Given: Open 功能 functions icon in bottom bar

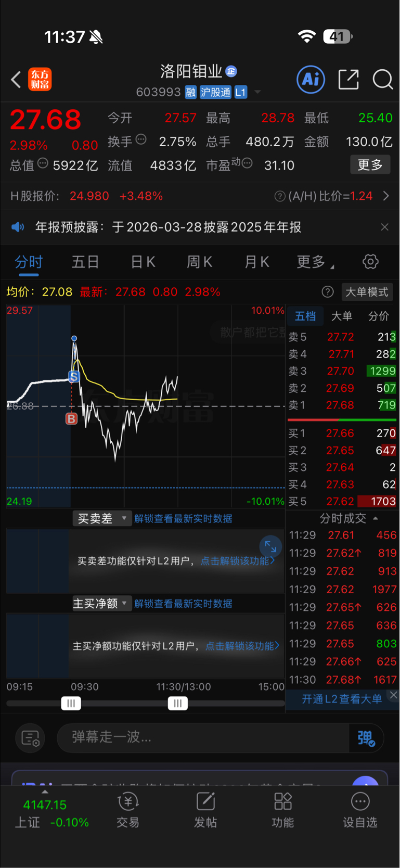Looking at the screenshot, I should click(x=283, y=810).
